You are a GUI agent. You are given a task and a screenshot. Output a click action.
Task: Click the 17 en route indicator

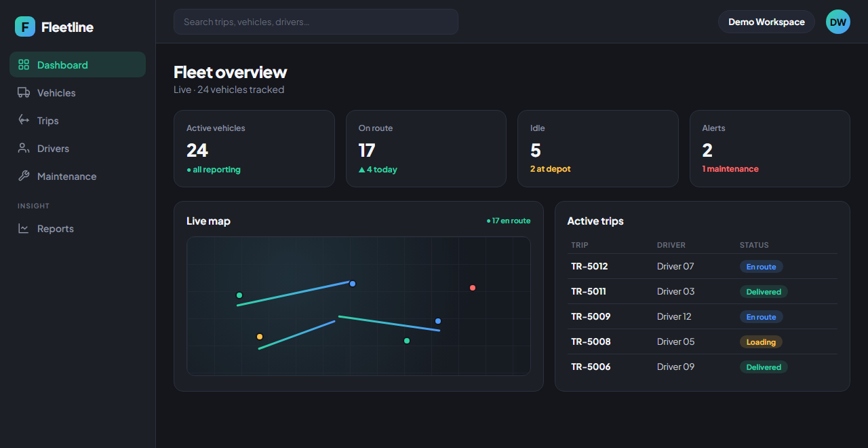point(509,221)
